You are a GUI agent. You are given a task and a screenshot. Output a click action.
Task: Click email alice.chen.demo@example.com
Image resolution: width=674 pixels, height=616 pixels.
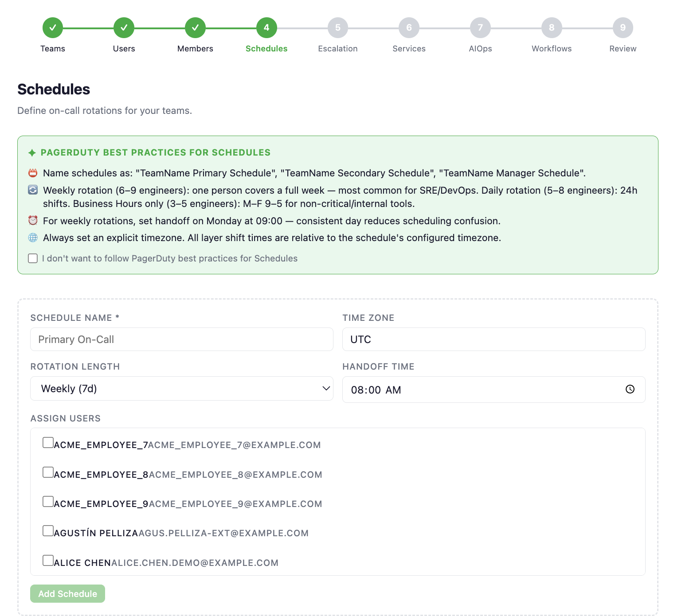[x=195, y=563]
